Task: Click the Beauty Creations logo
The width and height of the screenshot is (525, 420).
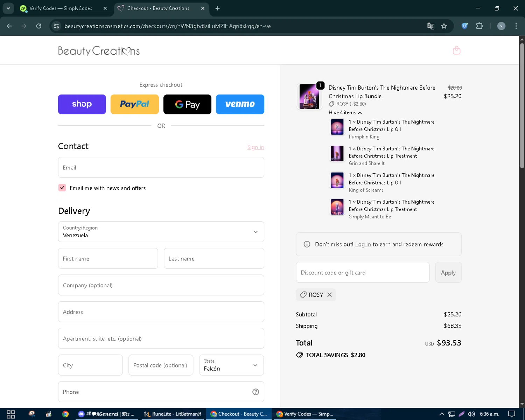Action: point(99,51)
